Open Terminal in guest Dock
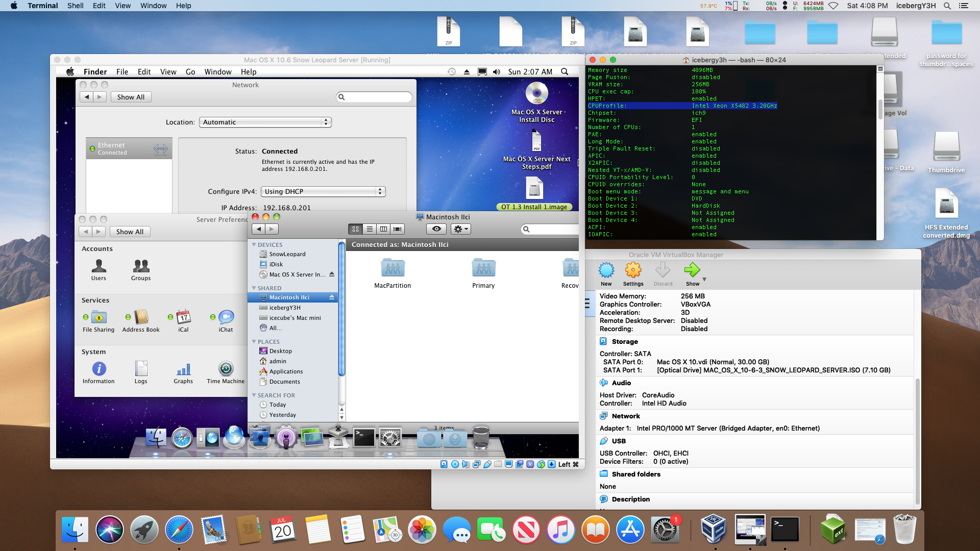The width and height of the screenshot is (980, 551). pyautogui.click(x=364, y=438)
